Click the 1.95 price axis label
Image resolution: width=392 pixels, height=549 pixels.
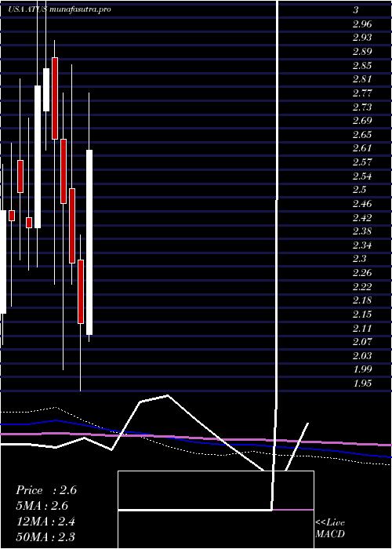pos(362,384)
